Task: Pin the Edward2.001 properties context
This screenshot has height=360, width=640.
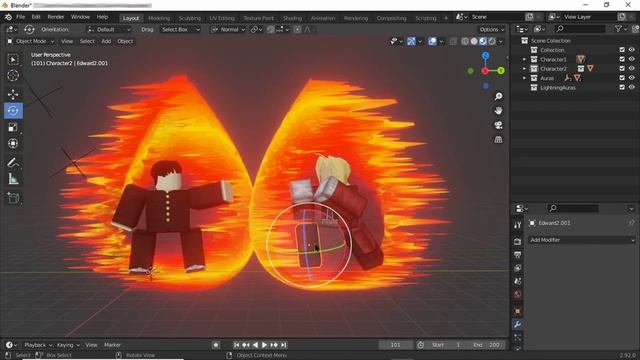Action: pyautogui.click(x=631, y=223)
